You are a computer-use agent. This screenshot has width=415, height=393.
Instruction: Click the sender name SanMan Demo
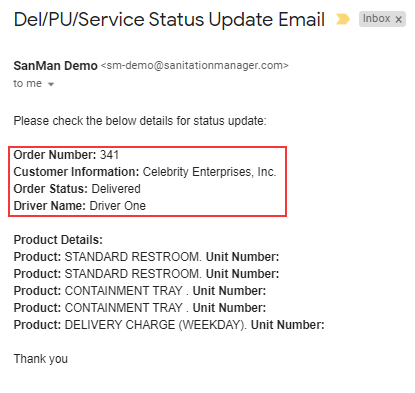55,66
